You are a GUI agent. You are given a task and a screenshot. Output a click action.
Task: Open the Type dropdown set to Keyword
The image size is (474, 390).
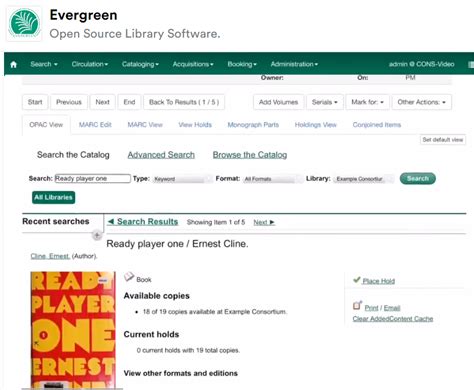[x=182, y=179]
